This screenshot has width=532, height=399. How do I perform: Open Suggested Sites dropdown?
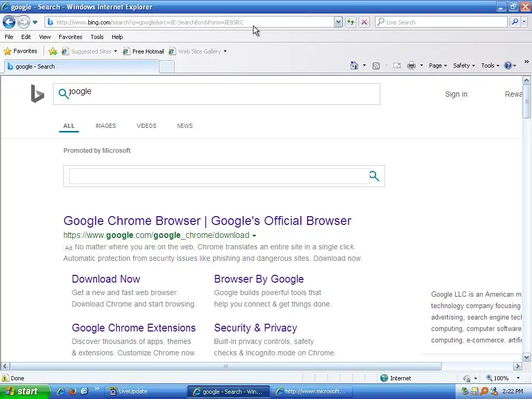click(x=89, y=51)
